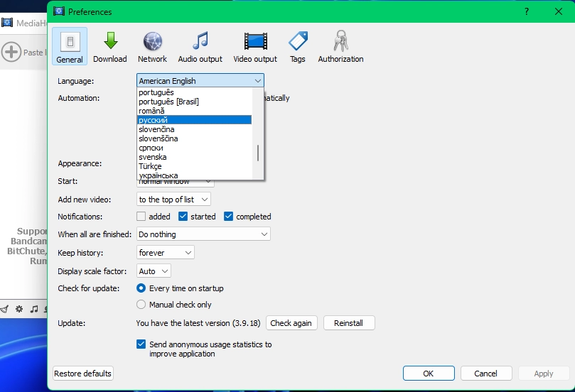Open Audio output settings
Viewport: 575px width, 392px height.
point(200,47)
